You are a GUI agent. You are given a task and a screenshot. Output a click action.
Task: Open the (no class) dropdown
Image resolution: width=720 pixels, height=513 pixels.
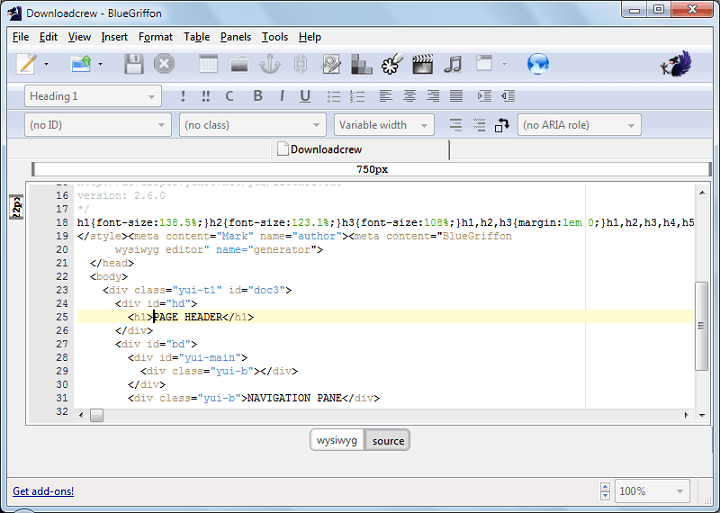253,125
